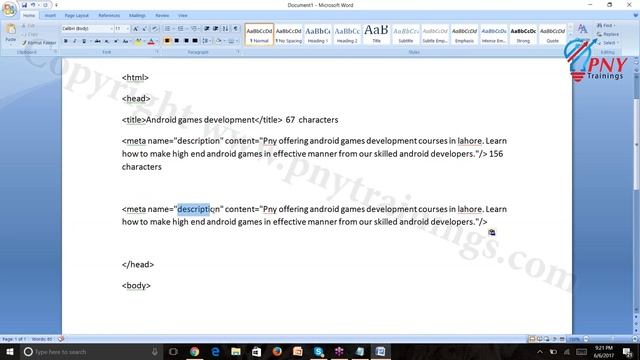
Task: Switch to the Insert tab
Action: click(x=50, y=16)
